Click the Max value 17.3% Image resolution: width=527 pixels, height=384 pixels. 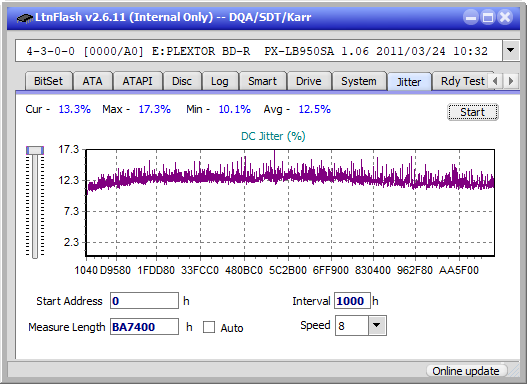pyautogui.click(x=155, y=109)
